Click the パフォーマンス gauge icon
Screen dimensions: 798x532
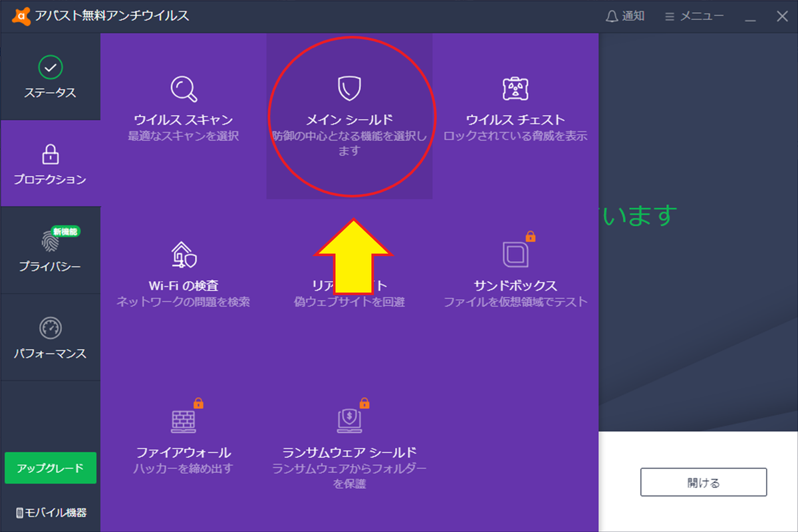click(x=50, y=328)
